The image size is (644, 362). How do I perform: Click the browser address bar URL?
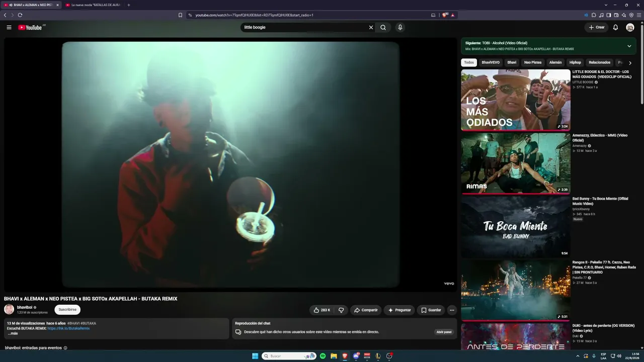coord(254,15)
